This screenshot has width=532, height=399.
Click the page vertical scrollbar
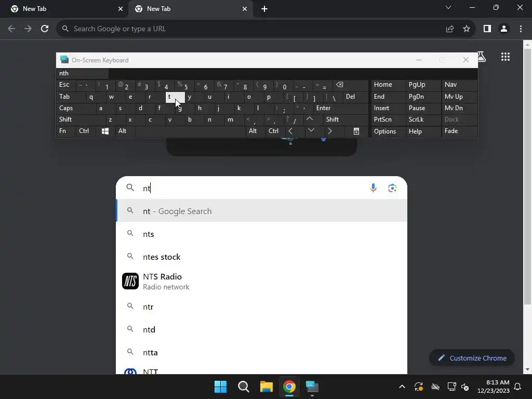point(527,177)
